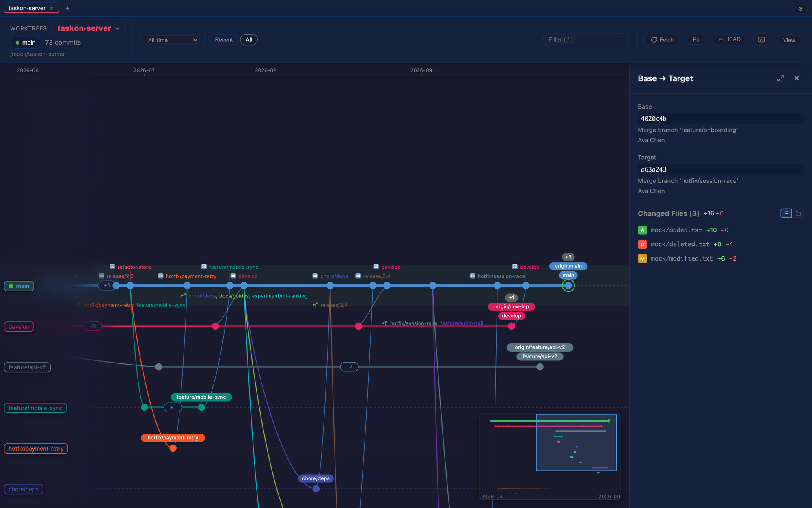Screen dimensions: 812x508
Task: Expand the +5 collapsed commits on develop
Action: click(x=93, y=326)
